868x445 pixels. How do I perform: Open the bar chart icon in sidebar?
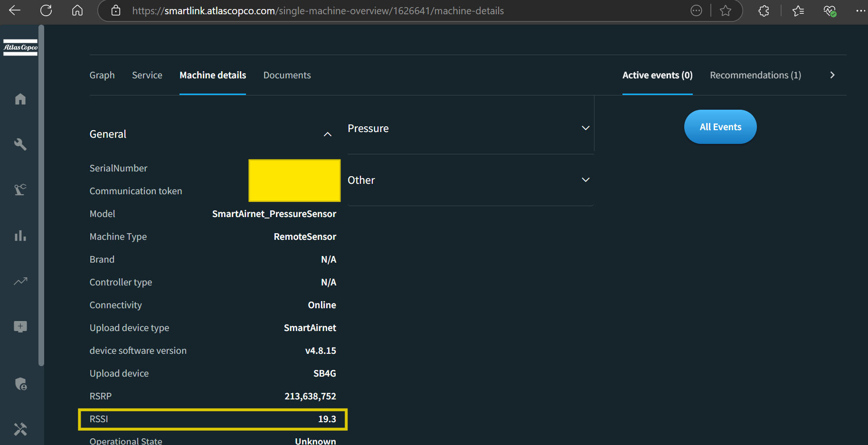click(x=20, y=235)
